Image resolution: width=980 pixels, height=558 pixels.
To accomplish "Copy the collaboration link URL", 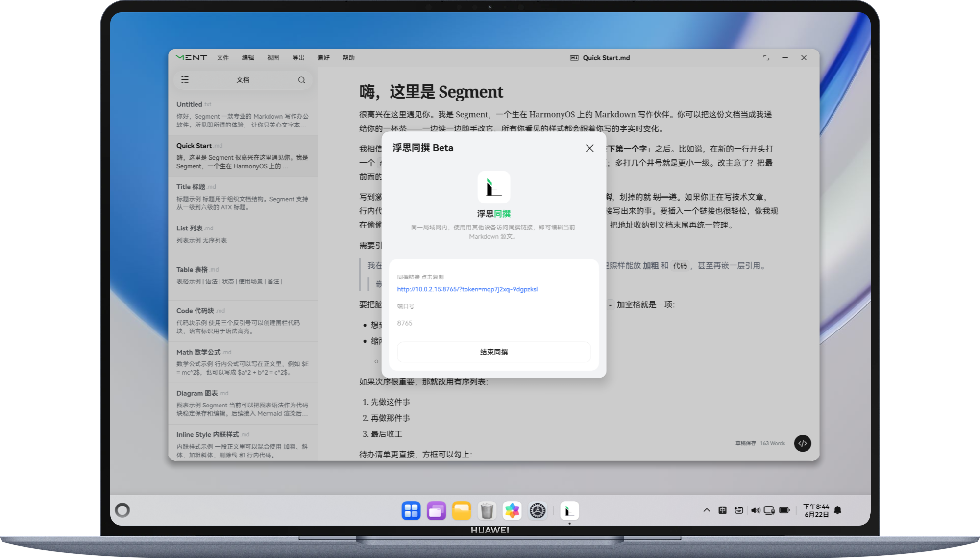I will 467,289.
